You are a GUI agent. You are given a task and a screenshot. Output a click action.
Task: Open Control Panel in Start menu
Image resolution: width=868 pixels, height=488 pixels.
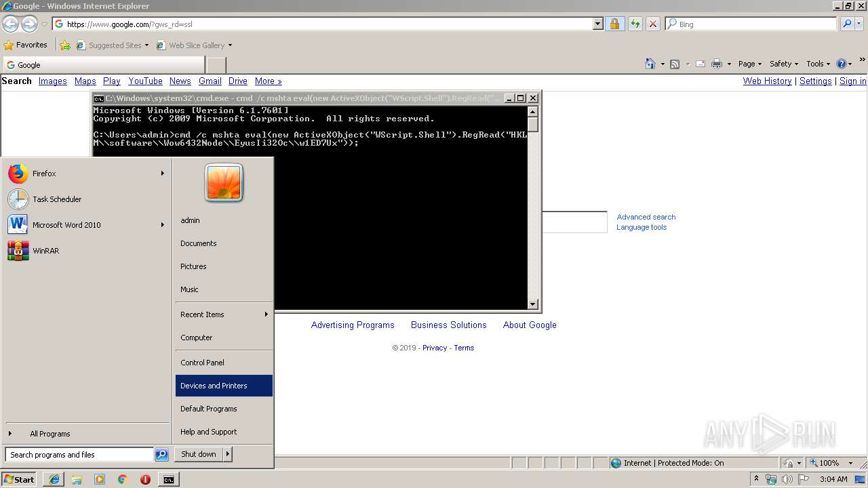pos(224,363)
